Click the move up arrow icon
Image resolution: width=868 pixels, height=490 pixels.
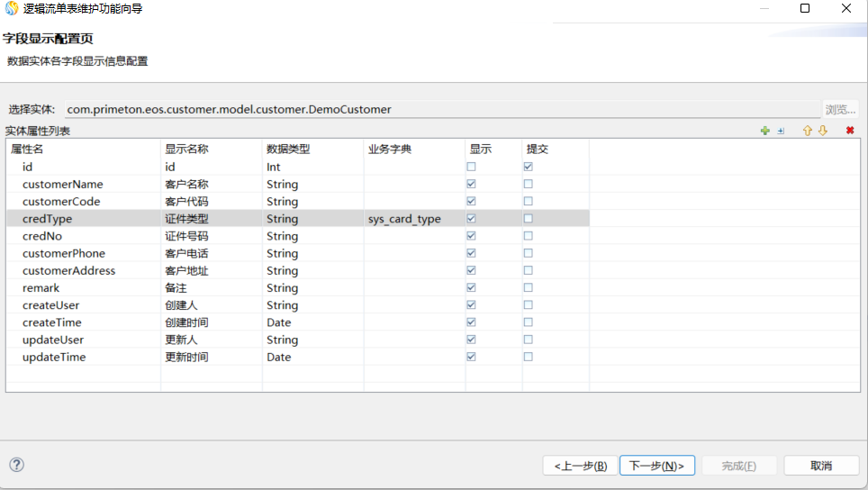coord(807,132)
